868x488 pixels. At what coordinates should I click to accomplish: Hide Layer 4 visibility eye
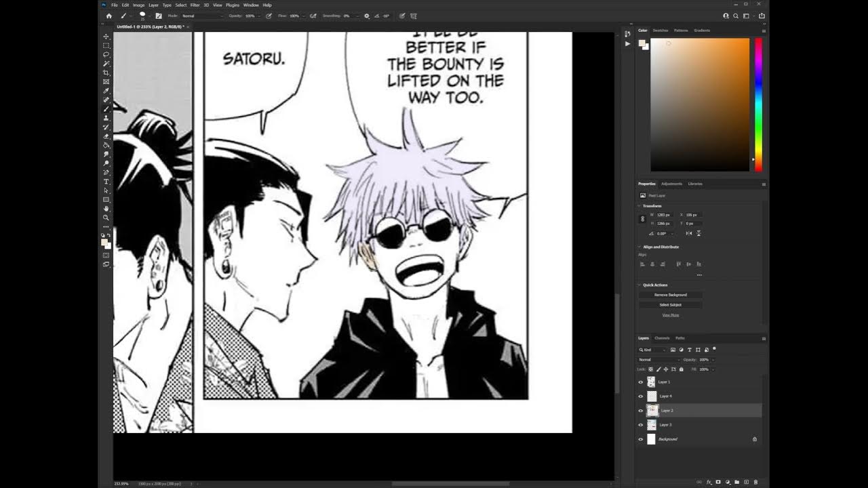(641, 396)
